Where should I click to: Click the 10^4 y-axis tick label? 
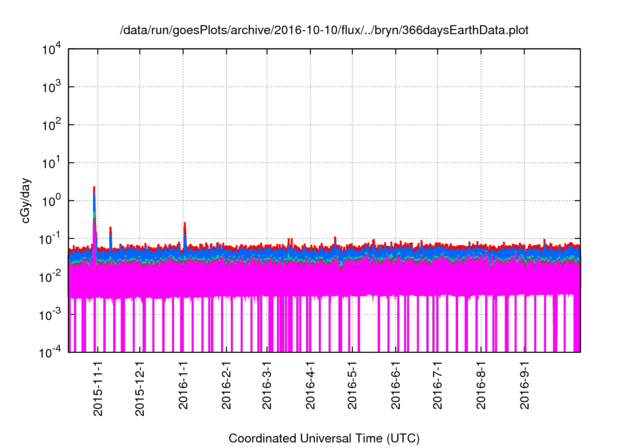(53, 49)
